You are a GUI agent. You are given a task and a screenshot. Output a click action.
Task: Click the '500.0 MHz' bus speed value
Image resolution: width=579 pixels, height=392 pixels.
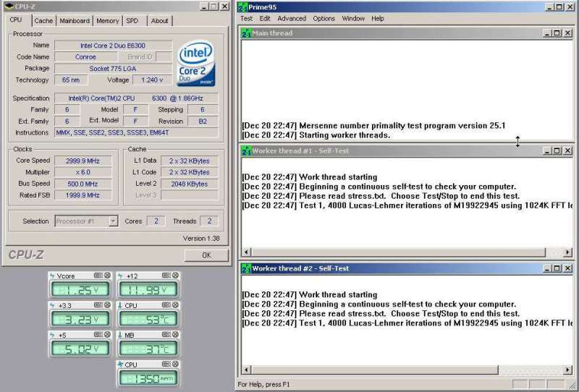[83, 184]
